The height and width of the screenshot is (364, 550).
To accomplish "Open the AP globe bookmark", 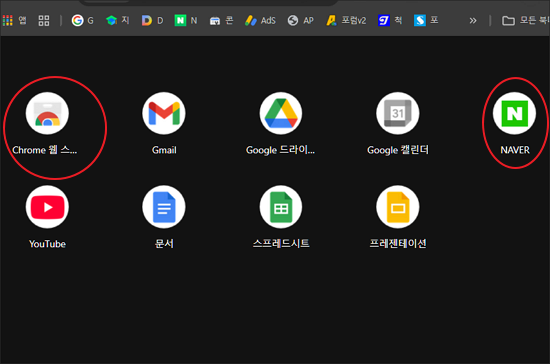I will click(301, 20).
